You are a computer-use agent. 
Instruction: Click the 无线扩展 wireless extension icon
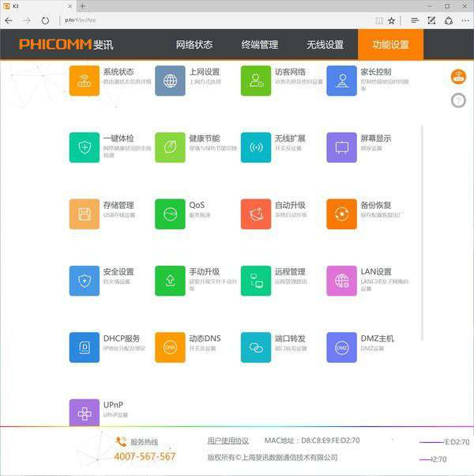pos(256,147)
